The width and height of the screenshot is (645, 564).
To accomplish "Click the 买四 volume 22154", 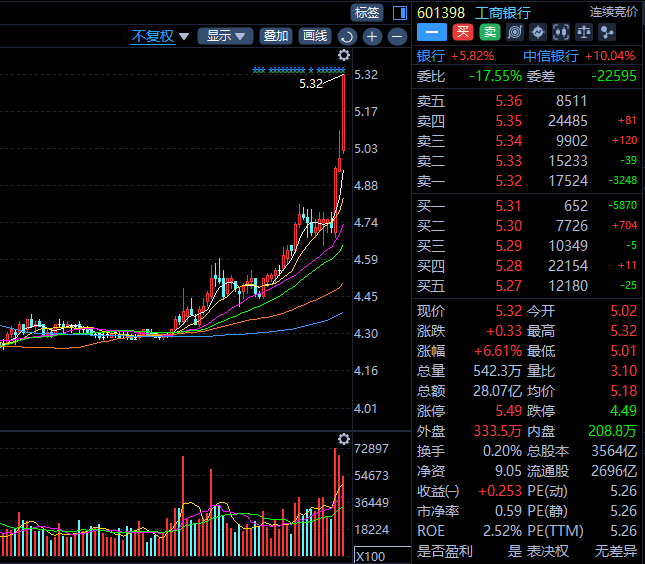I will click(x=568, y=266).
